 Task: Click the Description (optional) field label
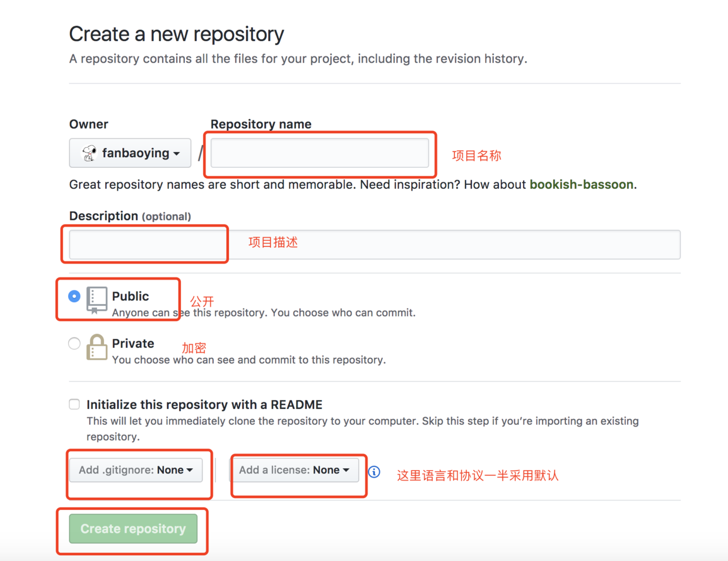click(130, 216)
